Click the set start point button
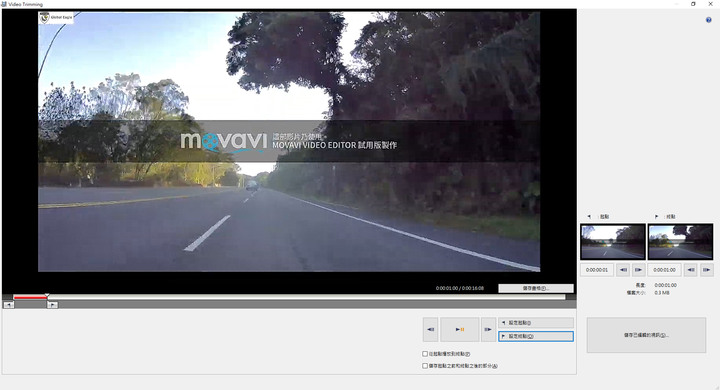 tap(536, 323)
